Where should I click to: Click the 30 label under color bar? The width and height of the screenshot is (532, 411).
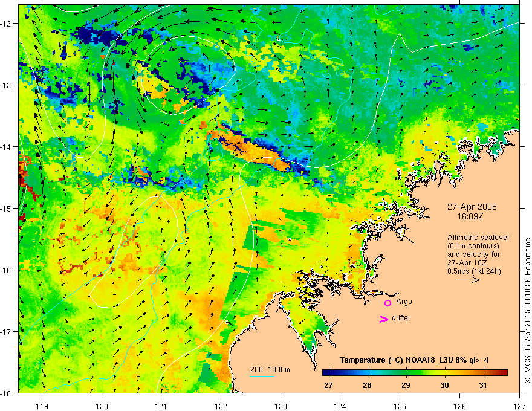(444, 386)
